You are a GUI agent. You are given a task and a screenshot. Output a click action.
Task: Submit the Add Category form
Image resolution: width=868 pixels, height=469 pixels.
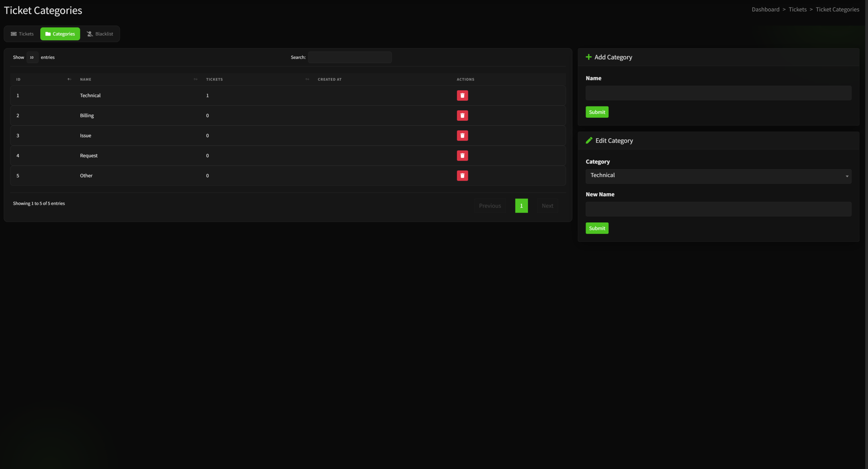click(x=597, y=112)
